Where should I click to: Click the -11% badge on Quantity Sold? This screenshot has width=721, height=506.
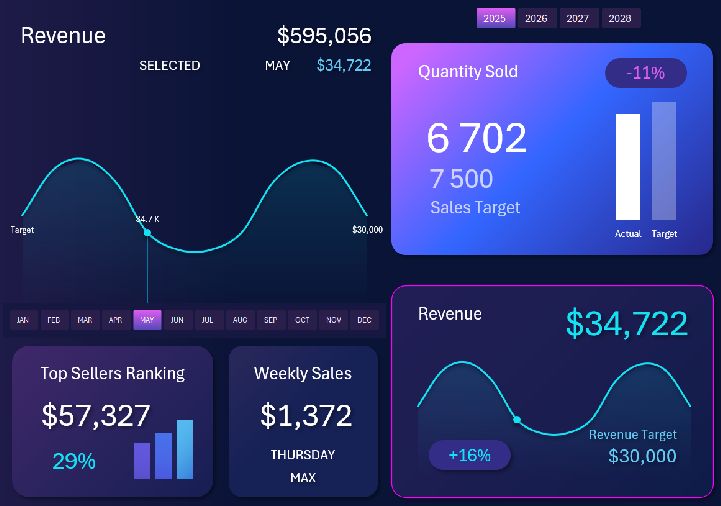(x=646, y=73)
